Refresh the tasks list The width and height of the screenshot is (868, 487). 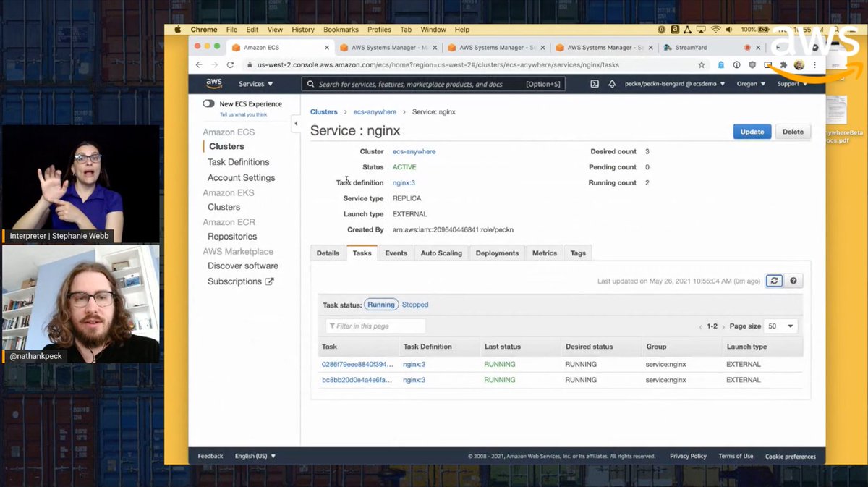pyautogui.click(x=774, y=281)
